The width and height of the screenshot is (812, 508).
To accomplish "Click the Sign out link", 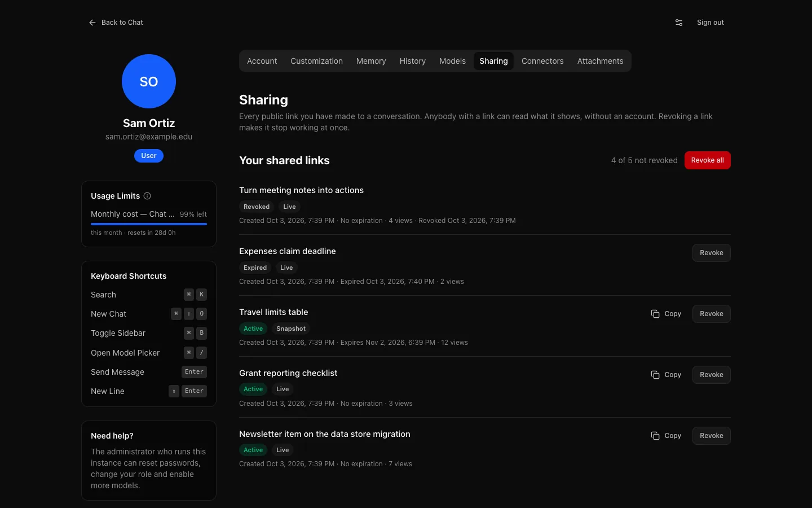I will coord(710,23).
